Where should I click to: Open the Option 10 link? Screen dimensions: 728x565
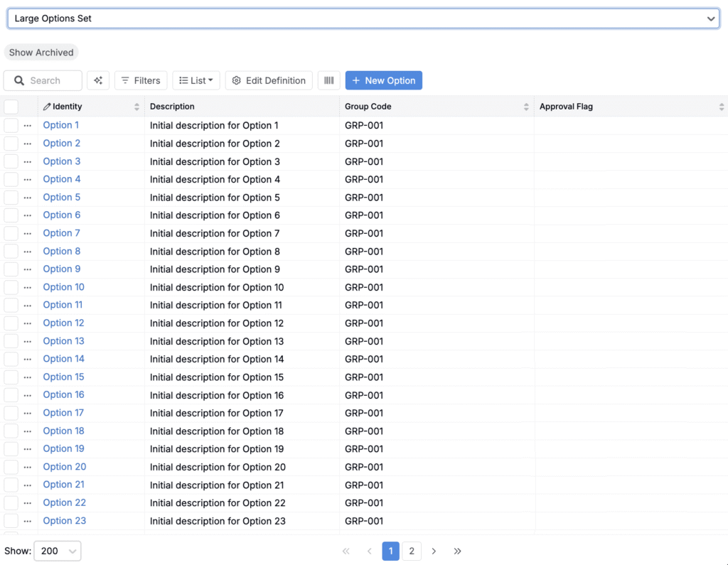click(63, 287)
